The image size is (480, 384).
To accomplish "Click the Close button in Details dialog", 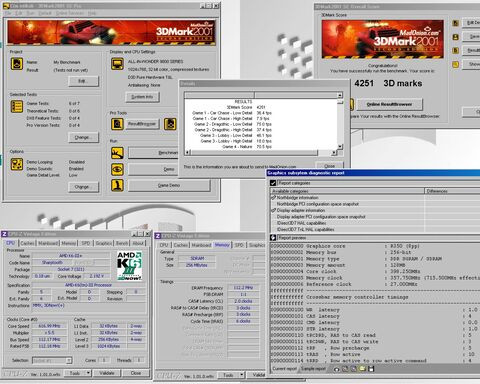I will click(x=329, y=166).
